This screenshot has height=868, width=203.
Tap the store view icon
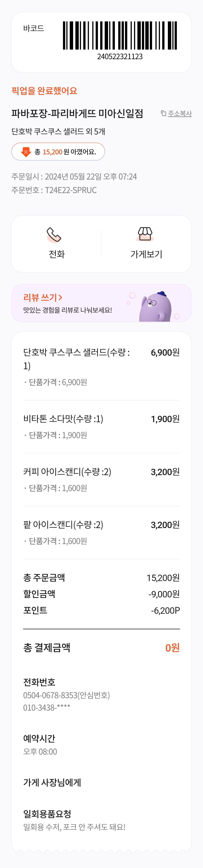[x=145, y=234]
